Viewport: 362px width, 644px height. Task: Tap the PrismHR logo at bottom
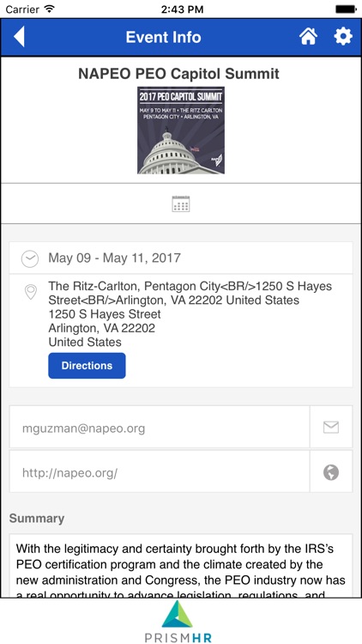180,621
